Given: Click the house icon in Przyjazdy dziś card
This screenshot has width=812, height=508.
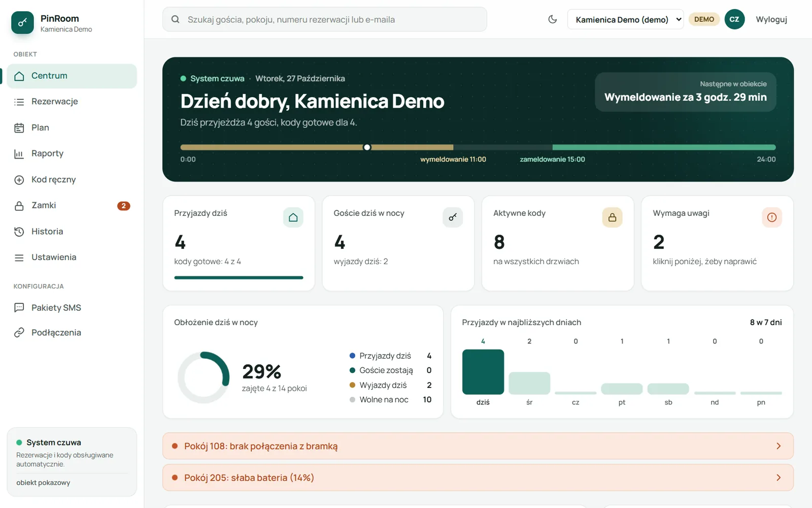Looking at the screenshot, I should tap(293, 217).
